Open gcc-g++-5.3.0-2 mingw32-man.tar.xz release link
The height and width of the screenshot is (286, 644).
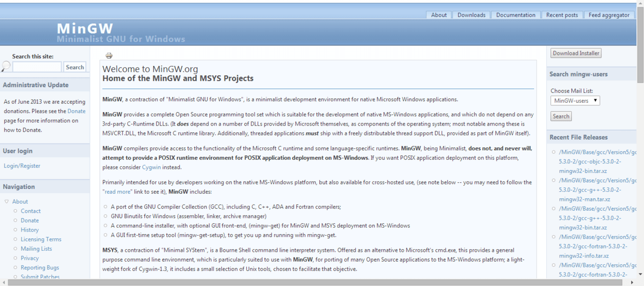click(598, 189)
